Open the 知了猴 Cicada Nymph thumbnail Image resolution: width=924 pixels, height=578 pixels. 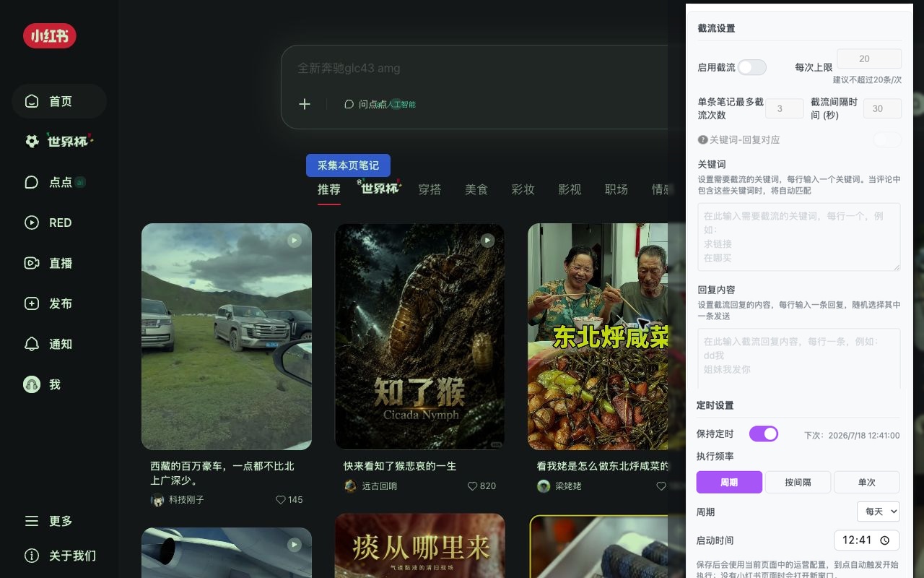(x=420, y=337)
